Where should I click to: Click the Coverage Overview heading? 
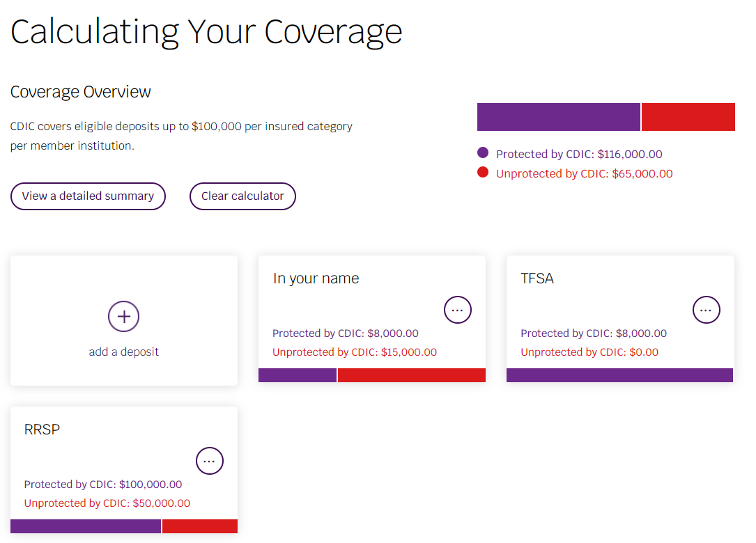tap(81, 92)
